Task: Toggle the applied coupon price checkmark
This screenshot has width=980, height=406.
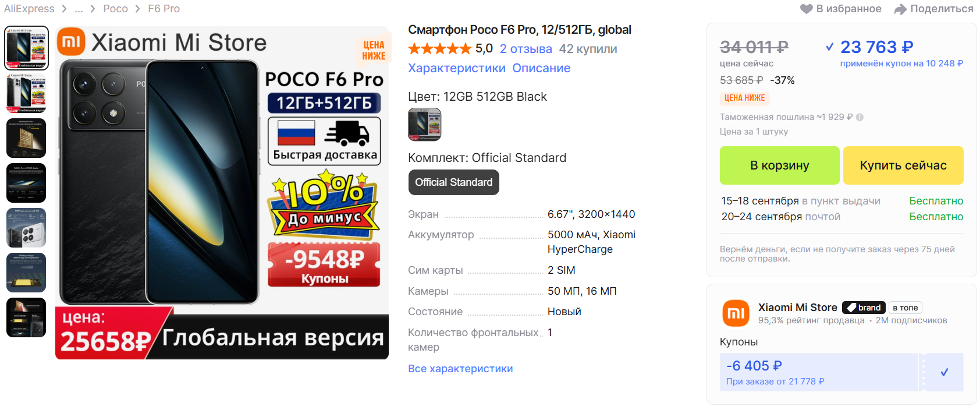Action: 830,47
